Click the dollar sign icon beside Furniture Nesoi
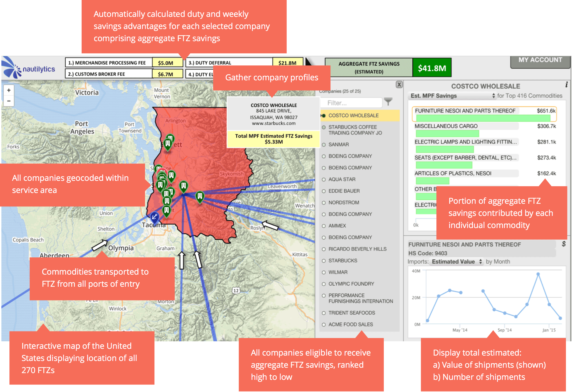Viewport: 572px width, 392px height. coord(564,244)
